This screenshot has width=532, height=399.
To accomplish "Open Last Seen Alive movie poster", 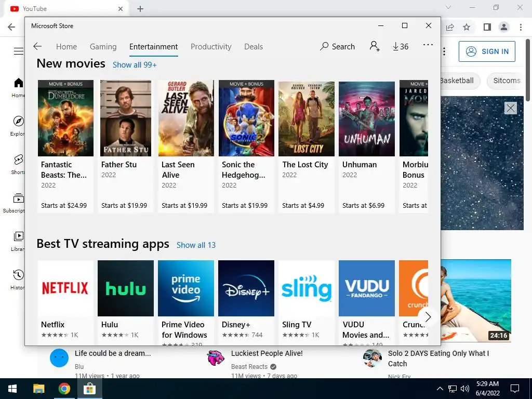I will pyautogui.click(x=186, y=118).
